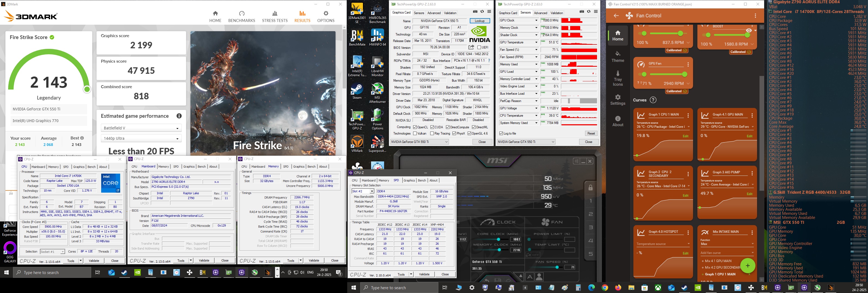Click Estimated game performance info icon
The width and height of the screenshot is (868, 293).
[x=179, y=116]
